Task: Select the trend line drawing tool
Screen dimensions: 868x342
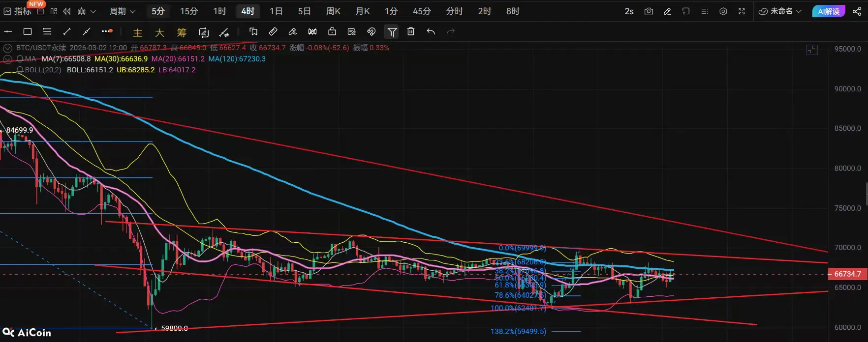Action: coord(67,31)
